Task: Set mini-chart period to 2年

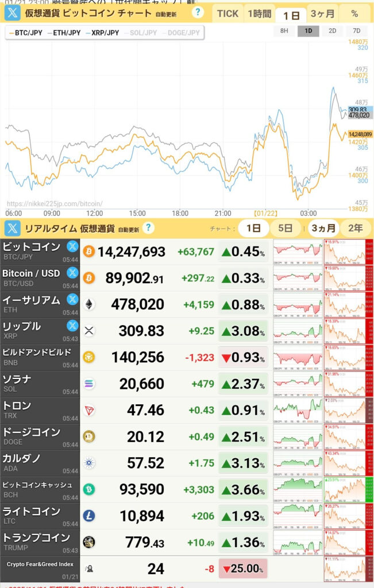Action: click(x=356, y=228)
